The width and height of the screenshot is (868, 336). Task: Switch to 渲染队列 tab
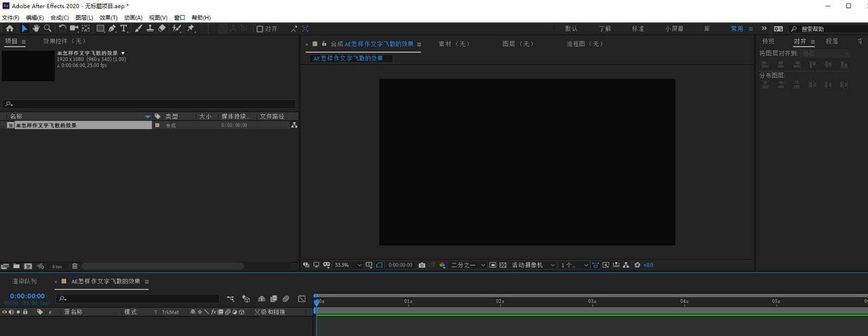click(24, 281)
